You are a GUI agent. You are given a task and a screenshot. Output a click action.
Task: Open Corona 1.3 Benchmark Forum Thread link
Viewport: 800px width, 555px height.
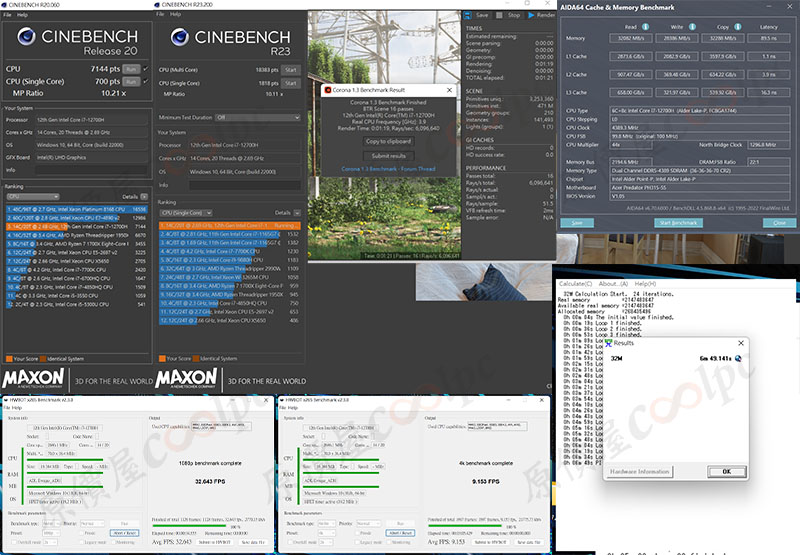(388, 169)
